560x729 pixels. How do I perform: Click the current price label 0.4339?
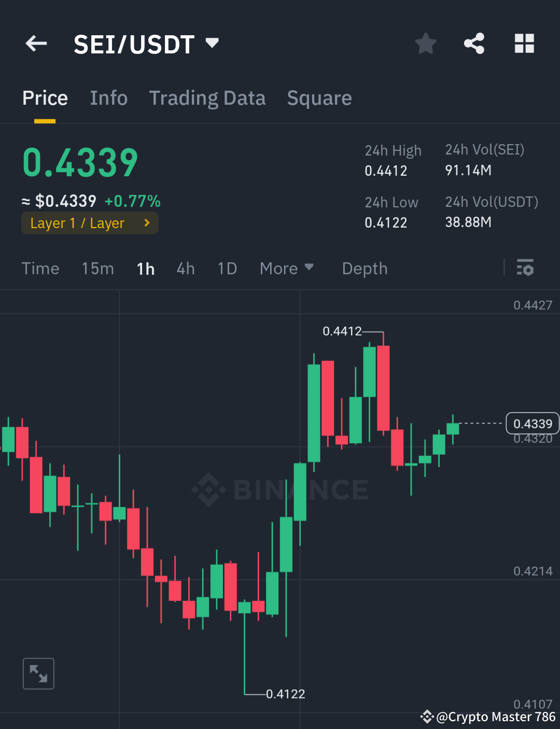tap(532, 423)
